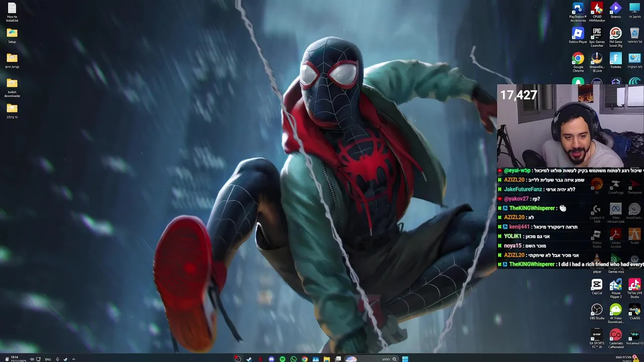This screenshot has width=644, height=362.
Task: Click chat message from JakeFutureFanz
Action: [x=539, y=189]
